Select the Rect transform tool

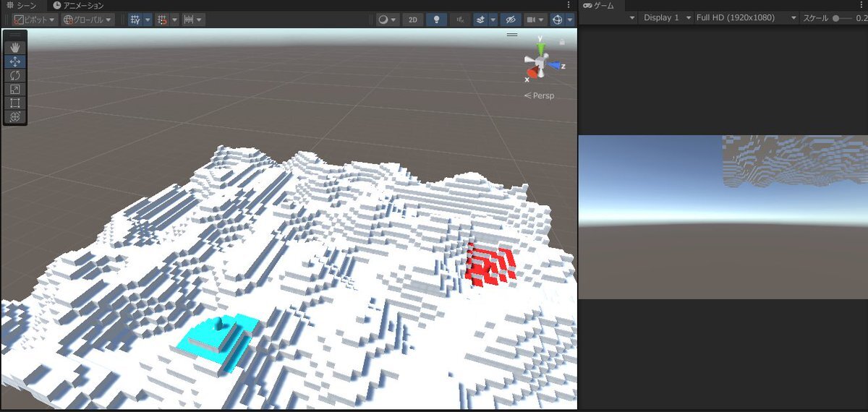(15, 103)
